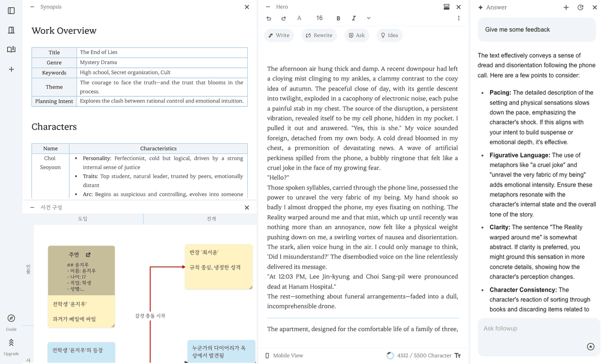Collapse the Synopsis panel with minus
Screen dimensions: 608x364
click(x=32, y=7)
